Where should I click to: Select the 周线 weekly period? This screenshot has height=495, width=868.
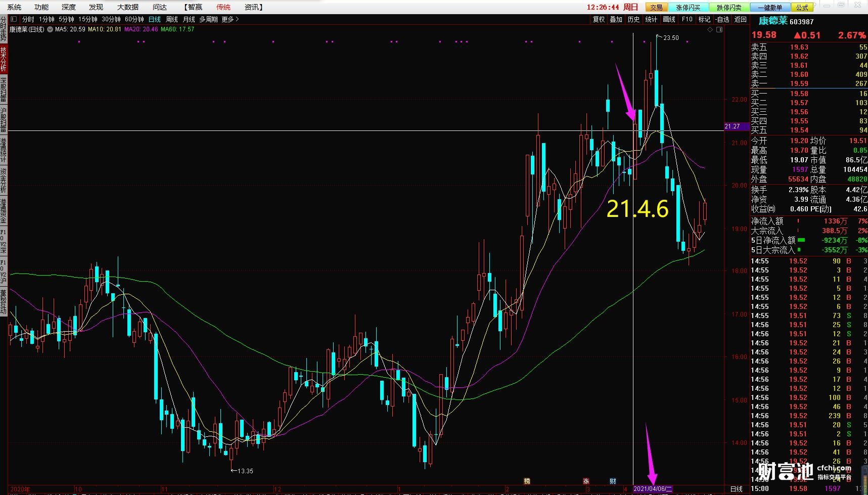[172, 19]
